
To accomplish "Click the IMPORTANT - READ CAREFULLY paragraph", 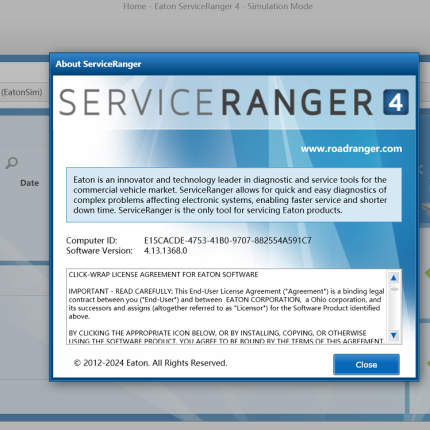I will coord(226,304).
